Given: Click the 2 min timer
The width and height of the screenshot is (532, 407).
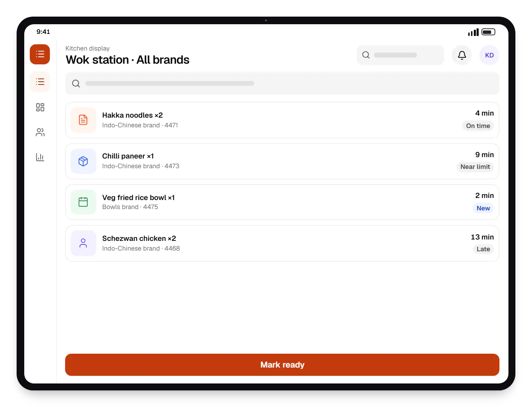Looking at the screenshot, I should [x=485, y=196].
